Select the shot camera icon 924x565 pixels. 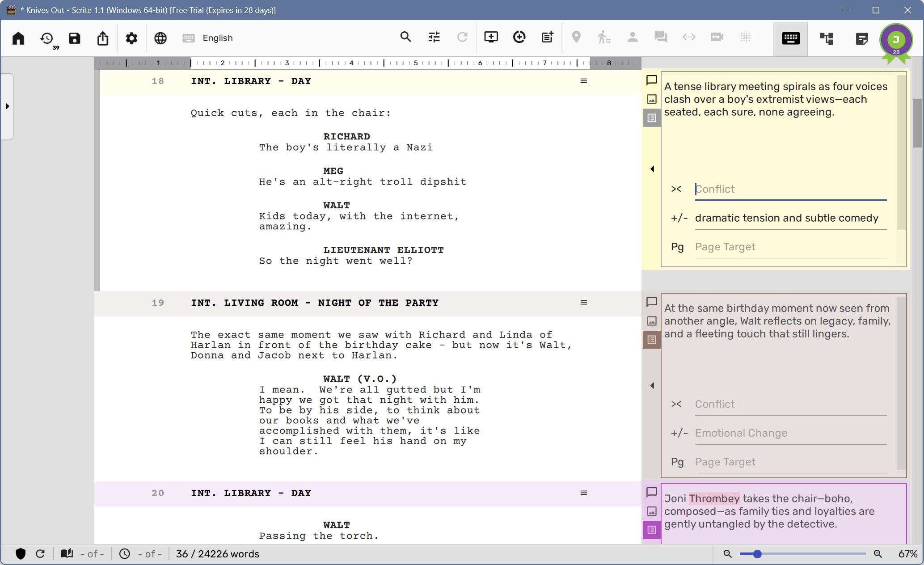point(717,37)
